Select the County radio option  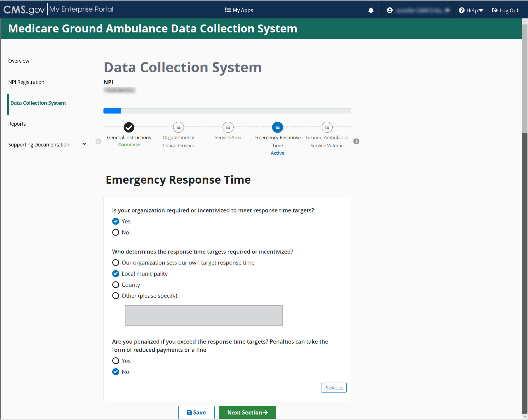(116, 285)
